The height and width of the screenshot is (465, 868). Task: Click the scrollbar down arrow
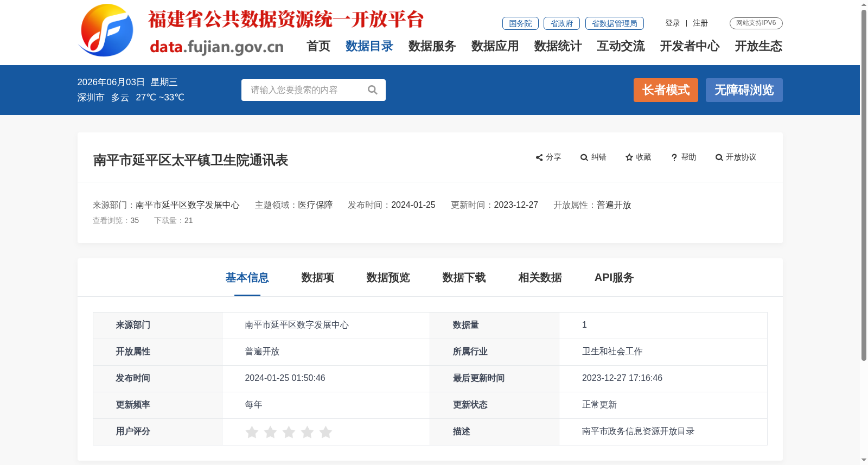tap(864, 460)
